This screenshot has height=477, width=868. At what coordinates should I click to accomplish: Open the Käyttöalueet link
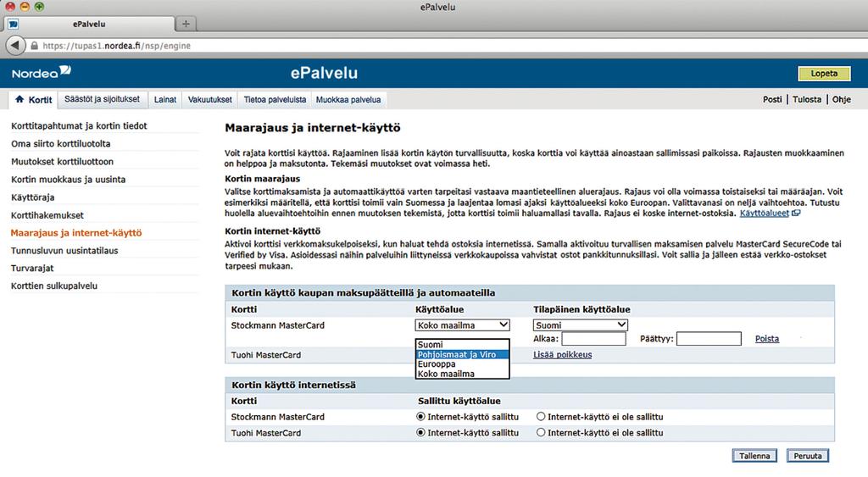point(764,213)
